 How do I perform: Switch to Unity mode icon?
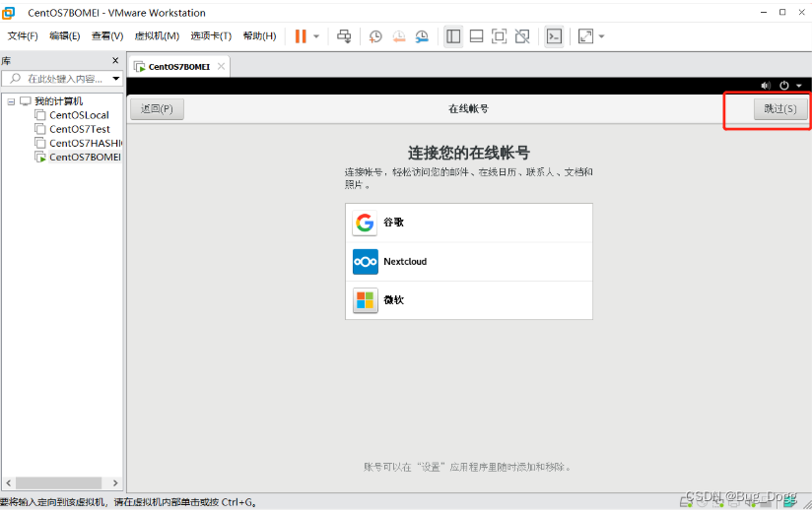[522, 36]
